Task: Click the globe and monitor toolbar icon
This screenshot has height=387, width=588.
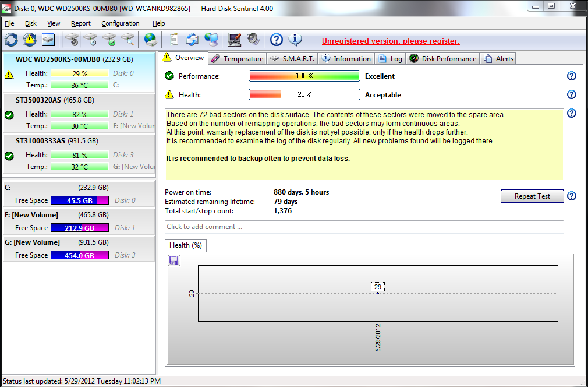Action: [x=211, y=40]
